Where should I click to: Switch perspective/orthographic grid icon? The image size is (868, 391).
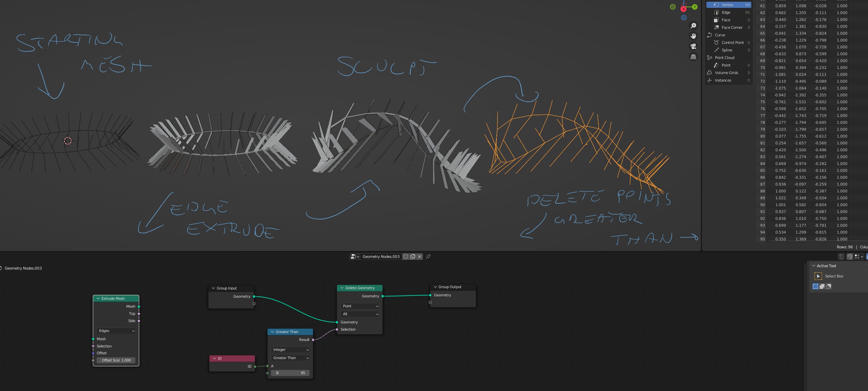(x=693, y=57)
